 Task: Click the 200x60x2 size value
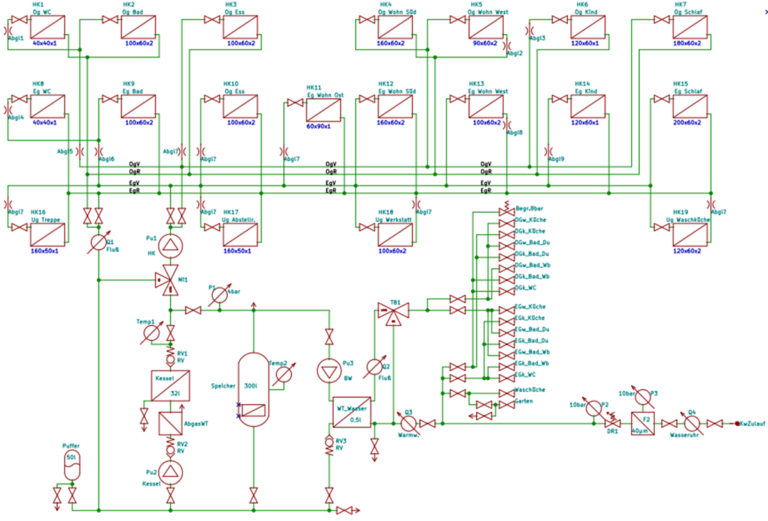[687, 122]
